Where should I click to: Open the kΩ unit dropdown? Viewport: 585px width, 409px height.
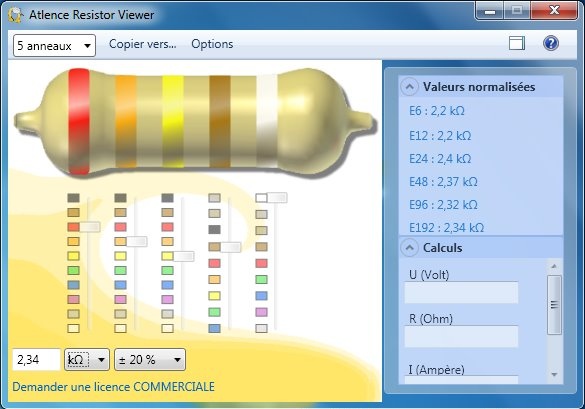(87, 360)
